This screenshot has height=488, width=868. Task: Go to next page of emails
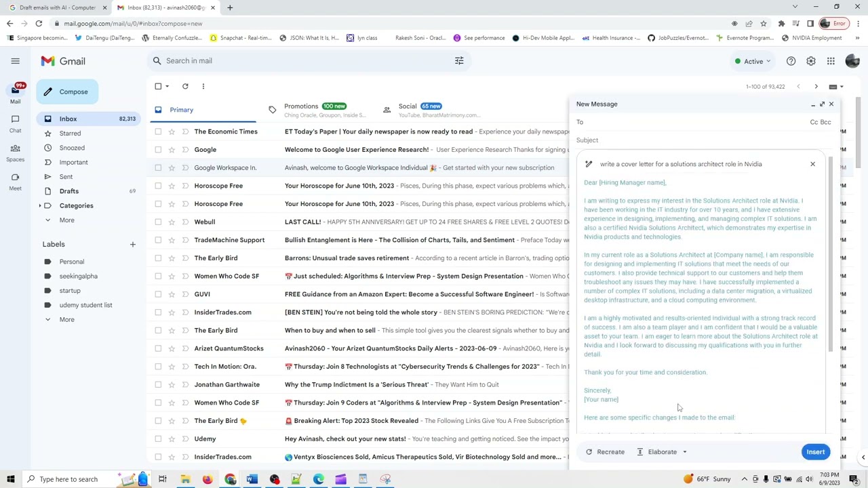(816, 87)
